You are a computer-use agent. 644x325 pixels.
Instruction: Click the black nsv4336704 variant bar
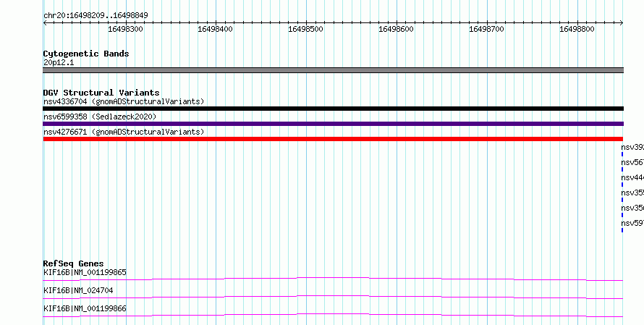(333, 109)
